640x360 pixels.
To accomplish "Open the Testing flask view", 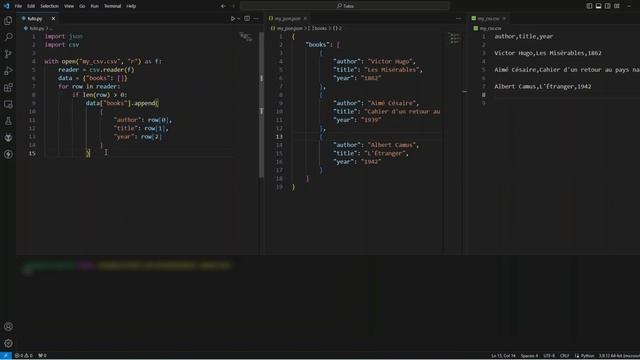I will [x=8, y=121].
